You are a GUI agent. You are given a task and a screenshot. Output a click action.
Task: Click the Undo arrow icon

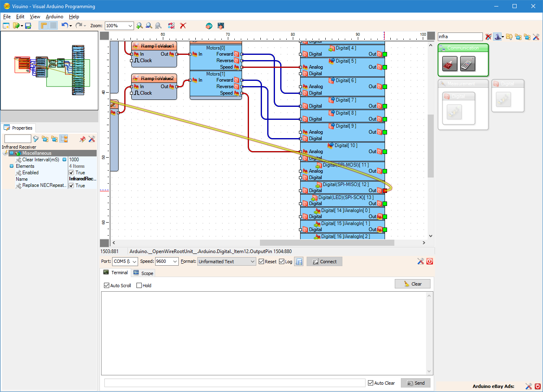[x=65, y=26]
